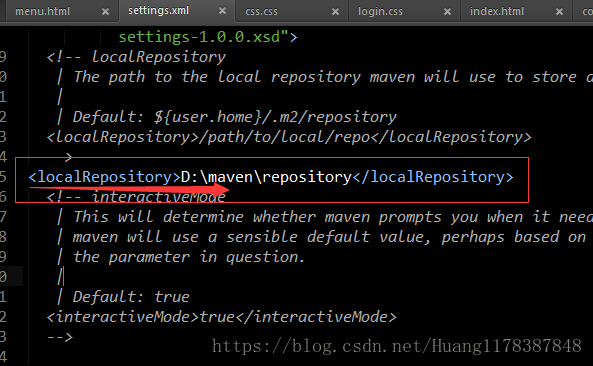Click the Default: ${user.home}/.m2/repository line
This screenshot has width=593, height=366.
click(226, 117)
